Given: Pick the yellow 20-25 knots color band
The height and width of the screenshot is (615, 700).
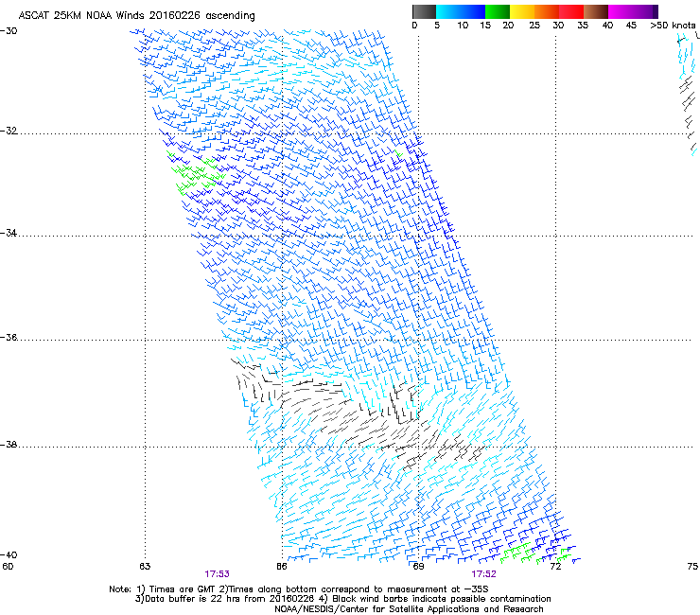Looking at the screenshot, I should coord(522,11).
